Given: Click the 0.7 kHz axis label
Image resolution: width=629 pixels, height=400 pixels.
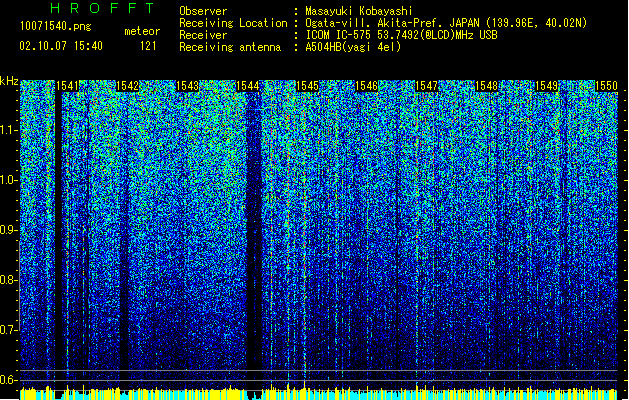Looking at the screenshot, I should pos(9,330).
